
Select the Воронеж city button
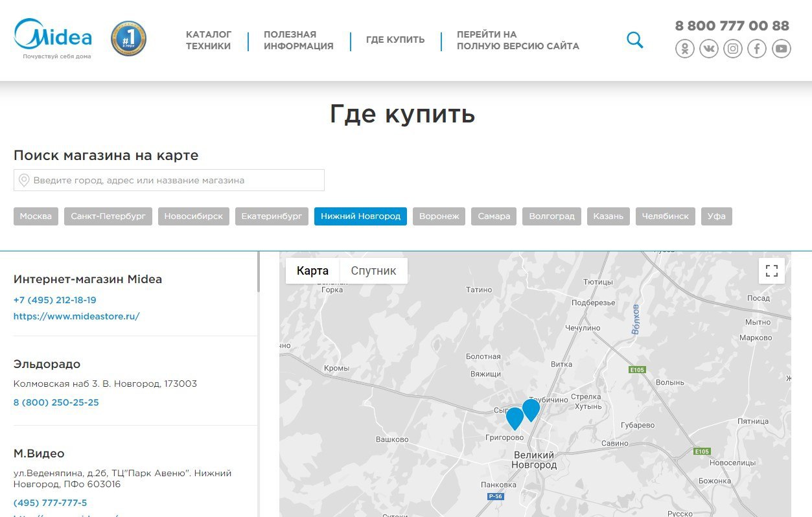click(x=439, y=216)
